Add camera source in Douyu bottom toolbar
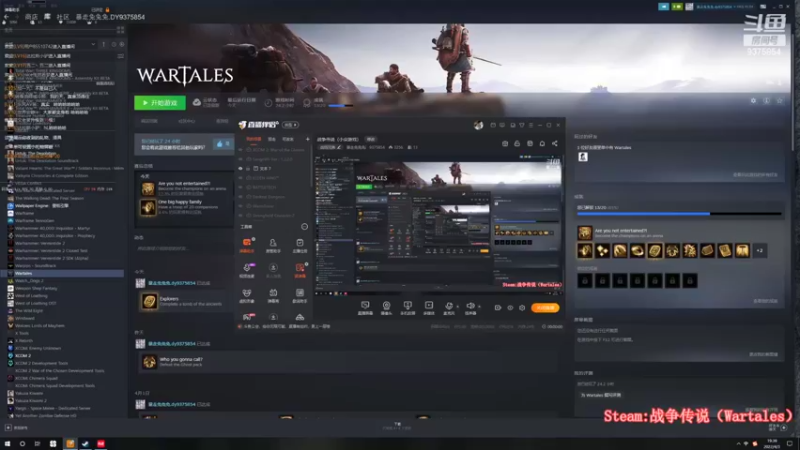800x450 pixels. [x=386, y=307]
